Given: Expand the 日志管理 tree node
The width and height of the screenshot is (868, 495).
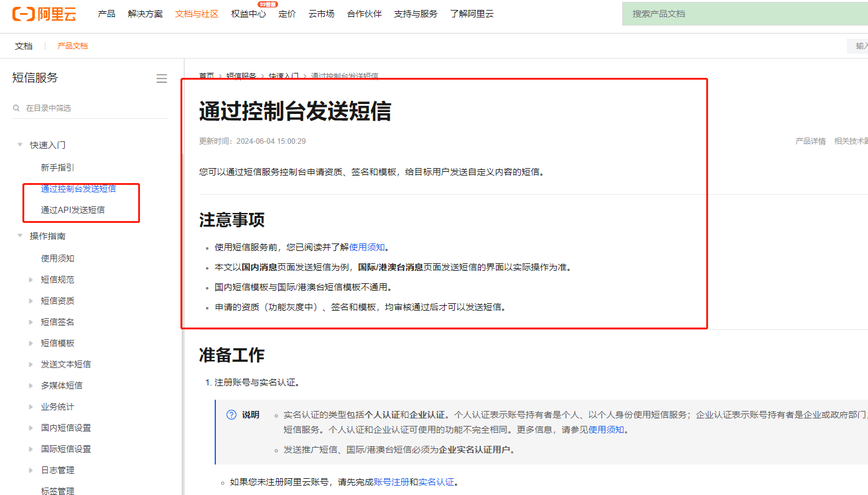Looking at the screenshot, I should [x=31, y=470].
